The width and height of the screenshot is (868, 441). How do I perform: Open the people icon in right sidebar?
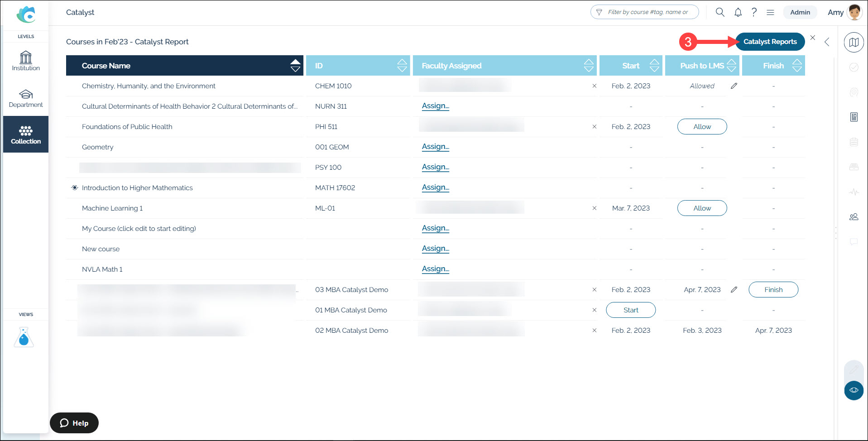(x=854, y=217)
